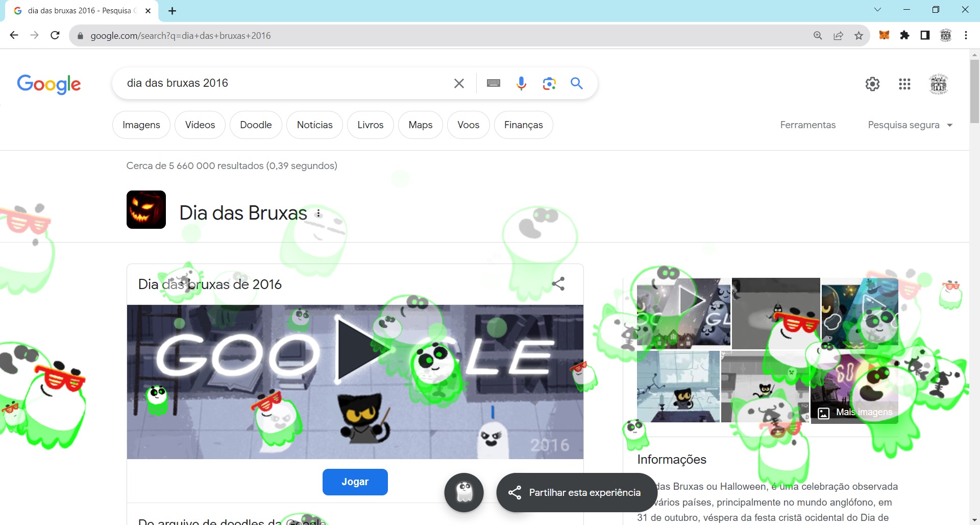Open the Chrome profile avatar in toolbar
Viewport: 980px width, 525px height.
[946, 35]
